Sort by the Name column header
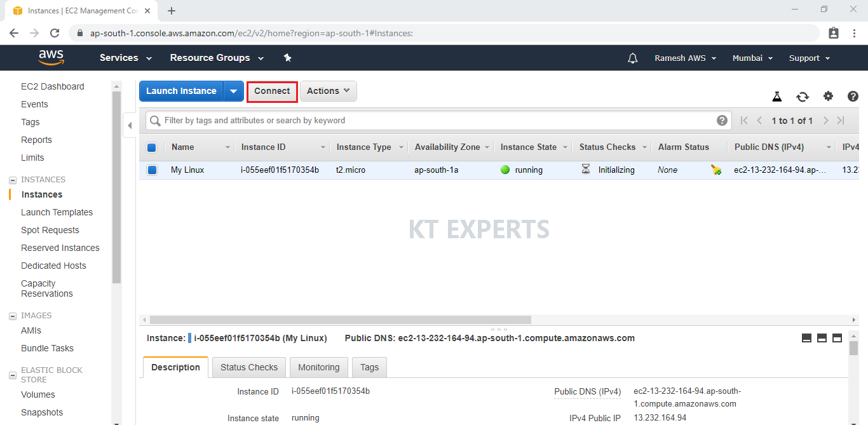 [182, 147]
